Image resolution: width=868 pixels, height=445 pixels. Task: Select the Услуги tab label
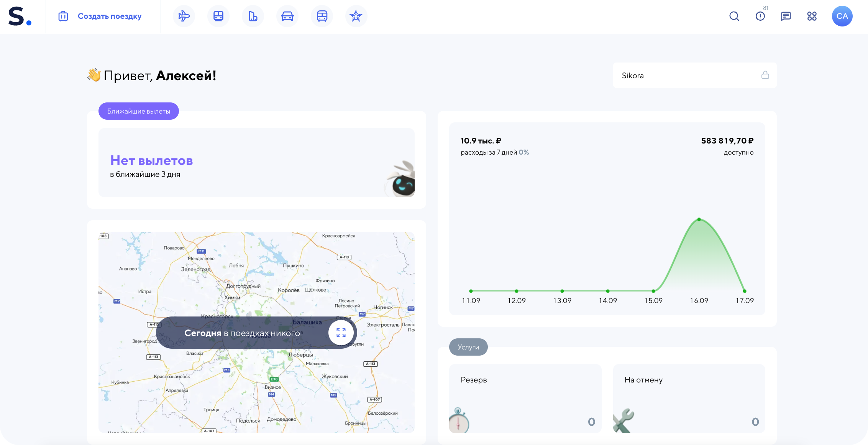[468, 347]
